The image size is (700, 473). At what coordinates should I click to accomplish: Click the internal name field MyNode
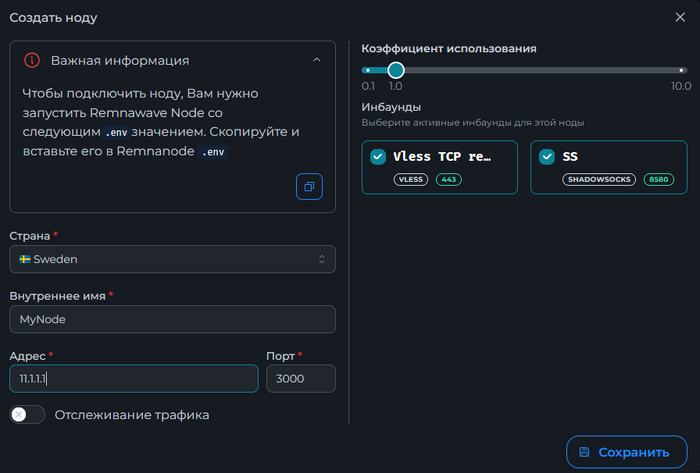coord(172,319)
